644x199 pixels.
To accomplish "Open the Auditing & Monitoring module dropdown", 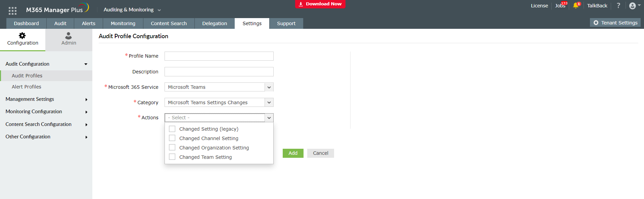I will (x=132, y=10).
